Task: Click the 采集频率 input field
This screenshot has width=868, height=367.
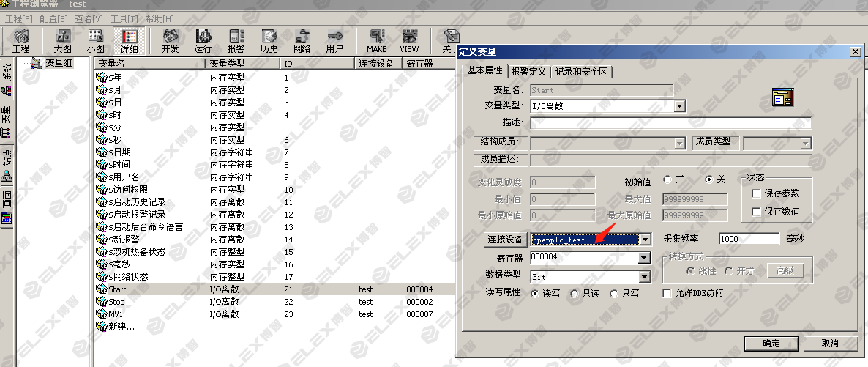Action: (749, 239)
